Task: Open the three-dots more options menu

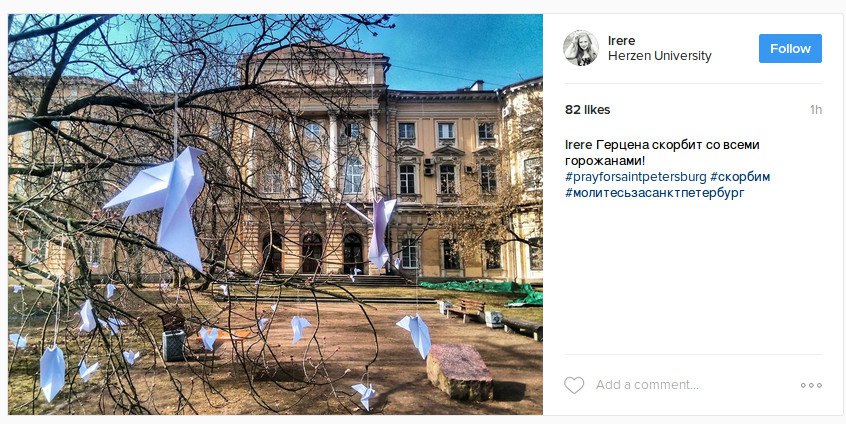Action: point(811,385)
